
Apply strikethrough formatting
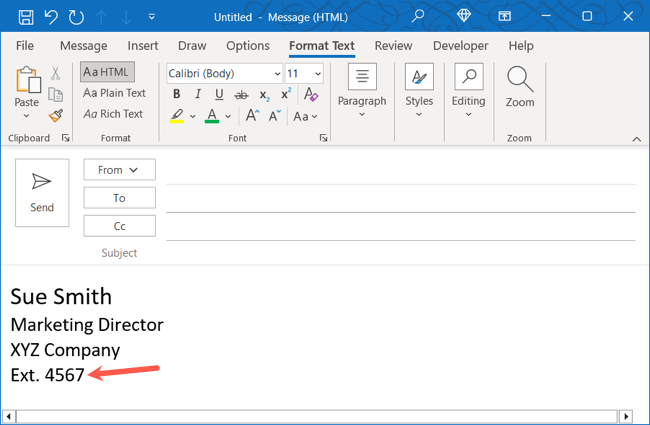[x=240, y=95]
